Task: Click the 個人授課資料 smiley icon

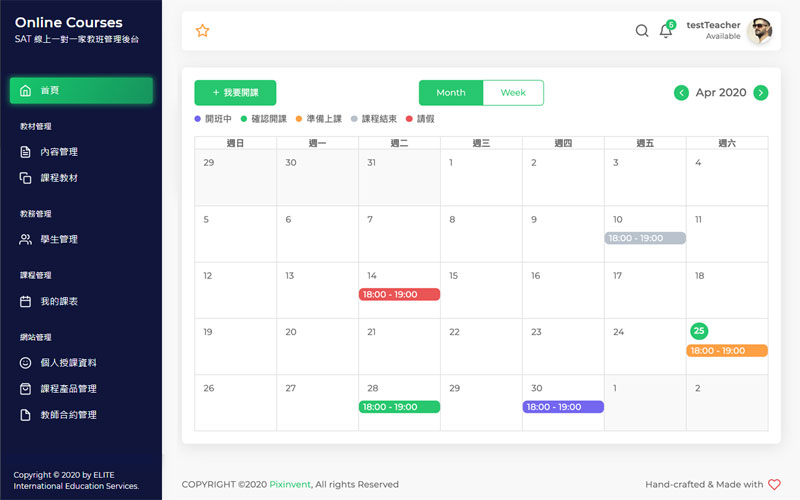Action: (x=26, y=363)
